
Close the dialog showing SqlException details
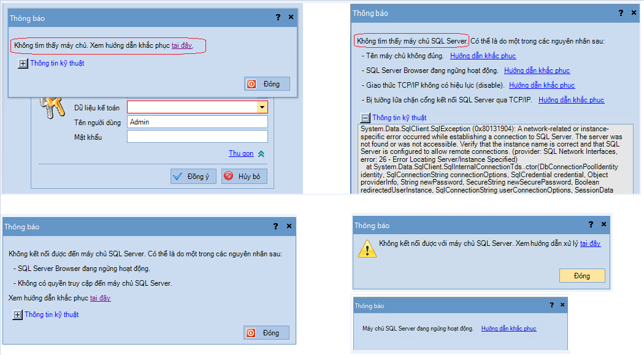634,13
